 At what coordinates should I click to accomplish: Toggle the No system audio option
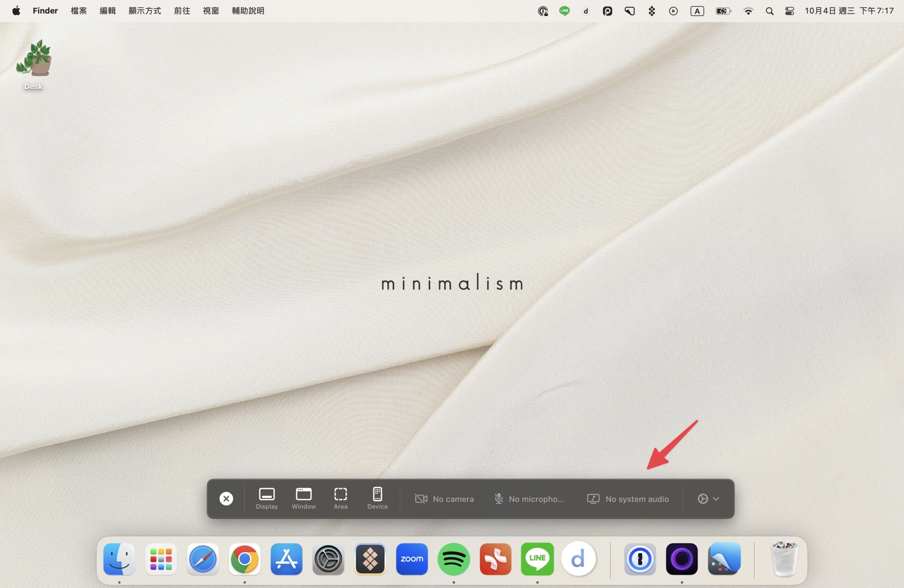[628, 499]
